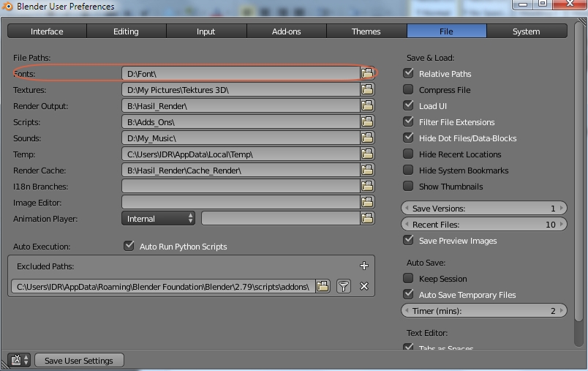Viewport: 588px width, 371px height.
Task: Click Scripts path field B:\Adds_Ons\
Action: [x=241, y=121]
